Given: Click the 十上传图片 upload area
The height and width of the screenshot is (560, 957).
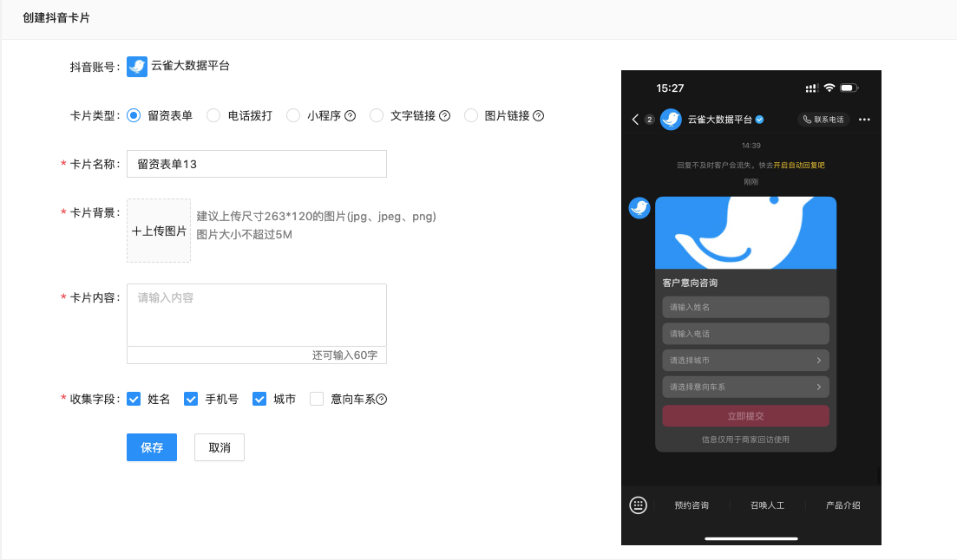Looking at the screenshot, I should tap(158, 228).
